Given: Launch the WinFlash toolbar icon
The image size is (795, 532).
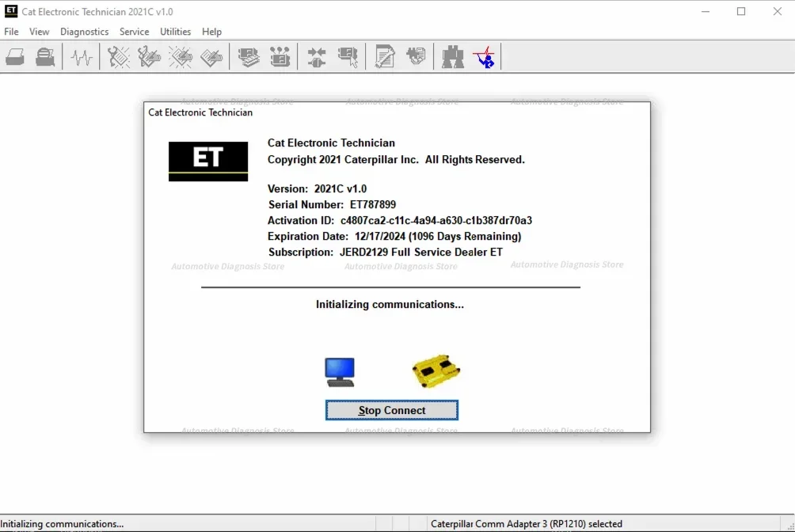Looking at the screenshot, I should [416, 56].
